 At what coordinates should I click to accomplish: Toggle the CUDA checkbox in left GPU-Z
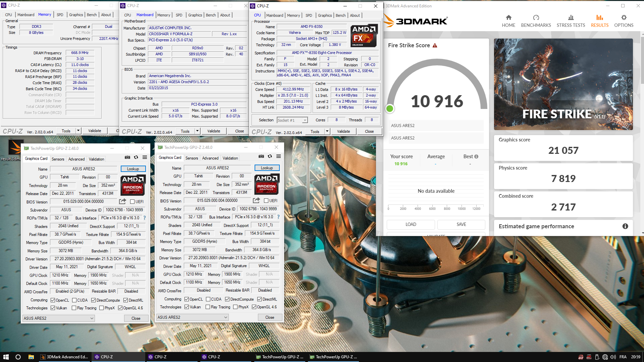[74, 300]
